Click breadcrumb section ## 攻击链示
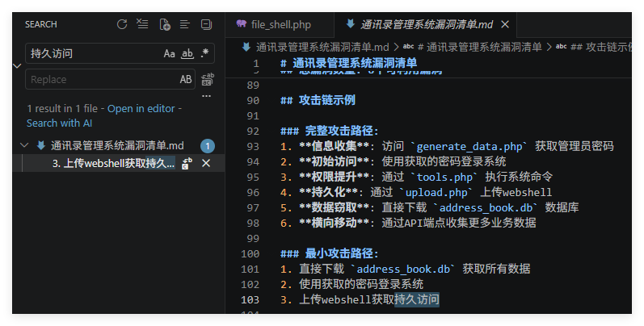Viewport: 644px width, 326px height. pyautogui.click(x=600, y=47)
